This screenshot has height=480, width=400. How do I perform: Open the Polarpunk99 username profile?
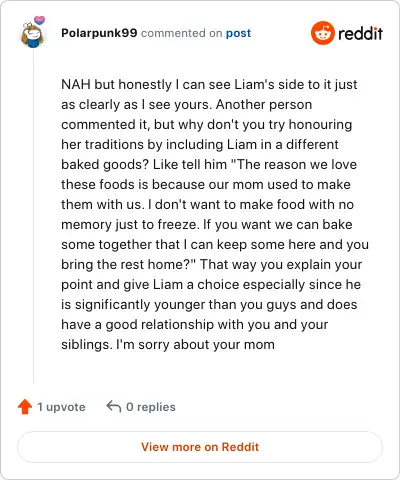(x=99, y=33)
